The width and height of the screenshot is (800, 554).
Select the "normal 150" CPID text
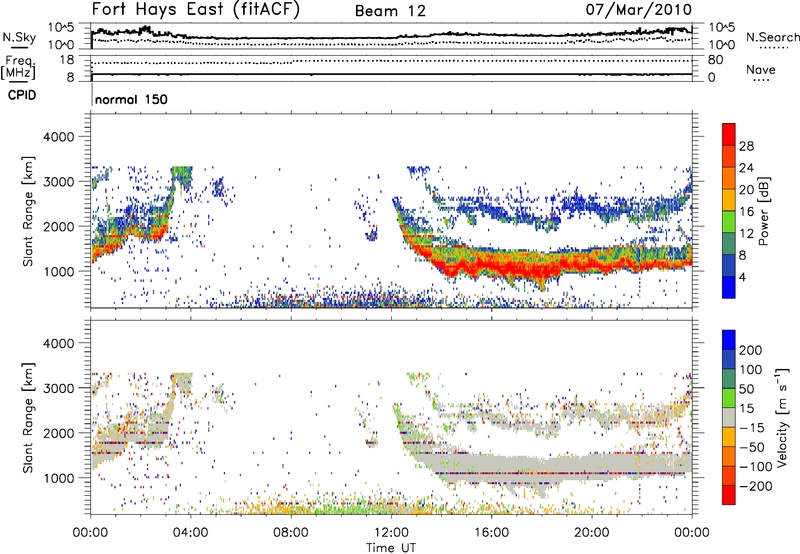coord(131,99)
